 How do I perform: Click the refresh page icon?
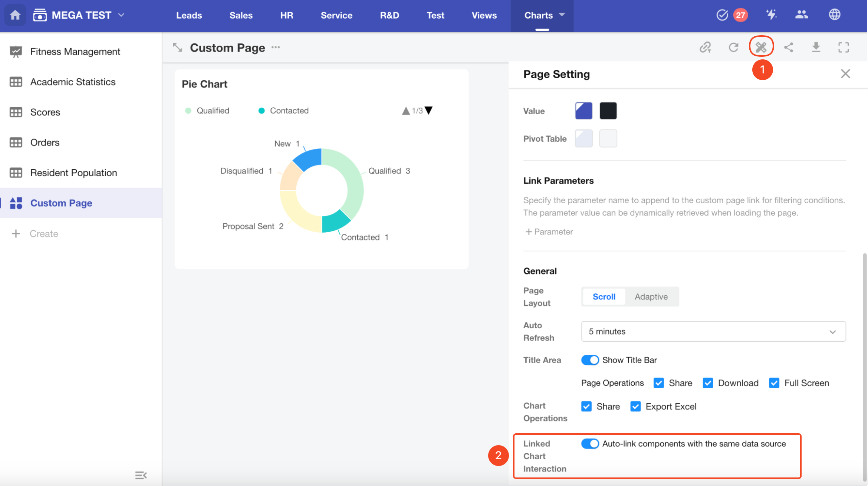[733, 47]
